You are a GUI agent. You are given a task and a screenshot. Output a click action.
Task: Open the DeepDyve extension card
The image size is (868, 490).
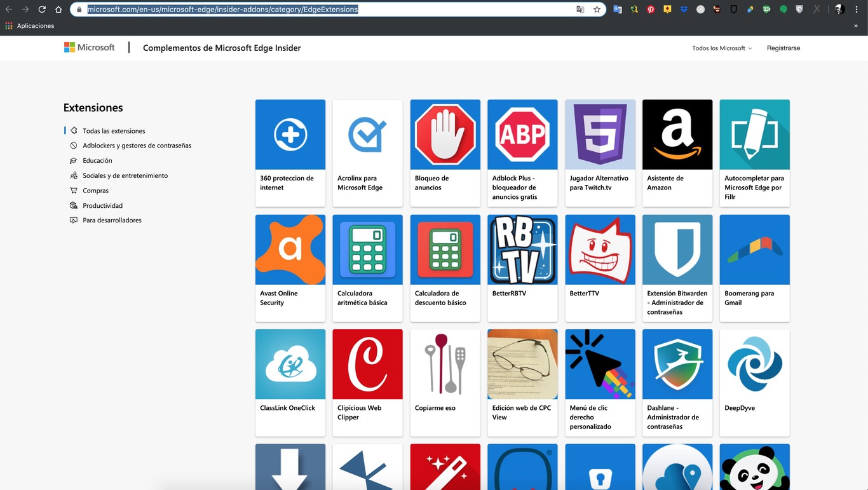point(754,364)
